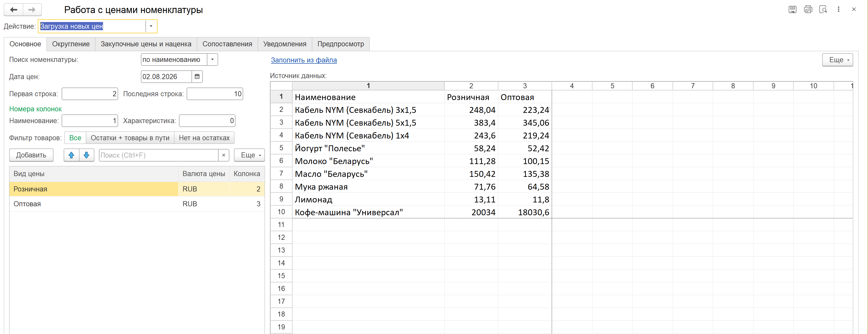
Task: Click the Наименование header cell in the spreadsheet
Action: click(x=368, y=97)
